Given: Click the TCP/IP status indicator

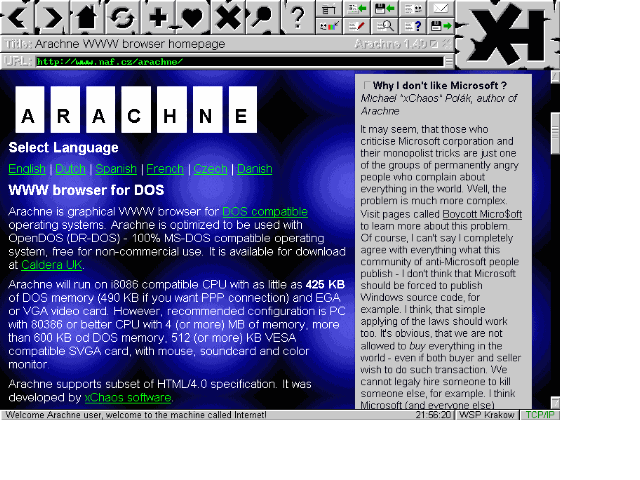Looking at the screenshot, I should (540, 415).
